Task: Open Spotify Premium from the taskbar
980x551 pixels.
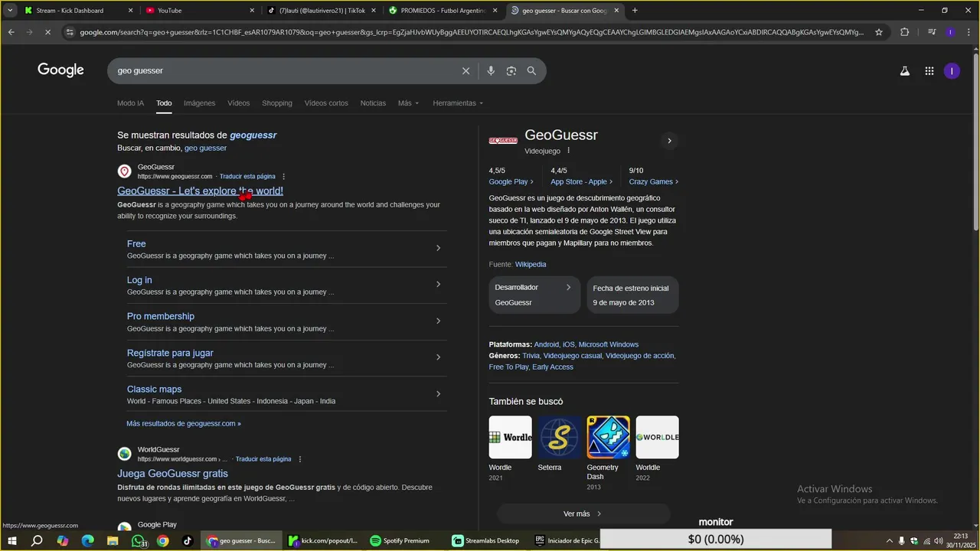Action: 400,540
